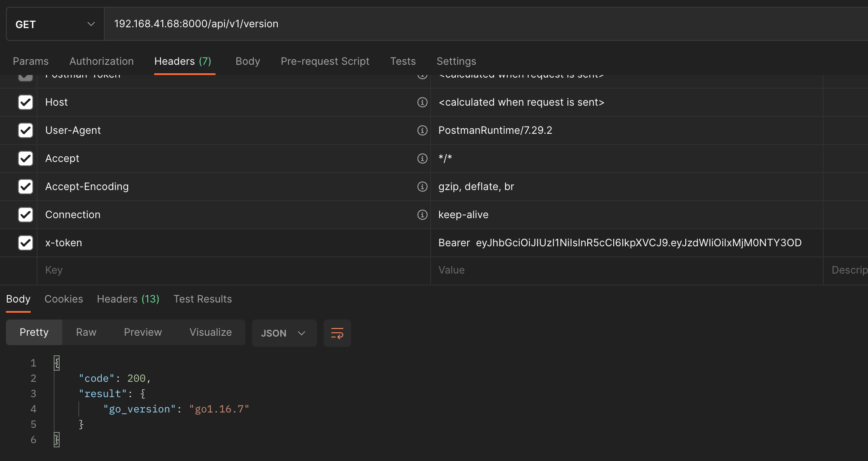This screenshot has height=461, width=868.
Task: Select the Visualize response view
Action: (x=210, y=332)
